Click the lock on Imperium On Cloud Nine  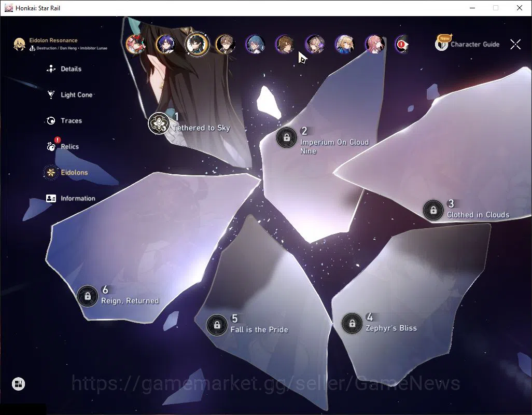(286, 137)
